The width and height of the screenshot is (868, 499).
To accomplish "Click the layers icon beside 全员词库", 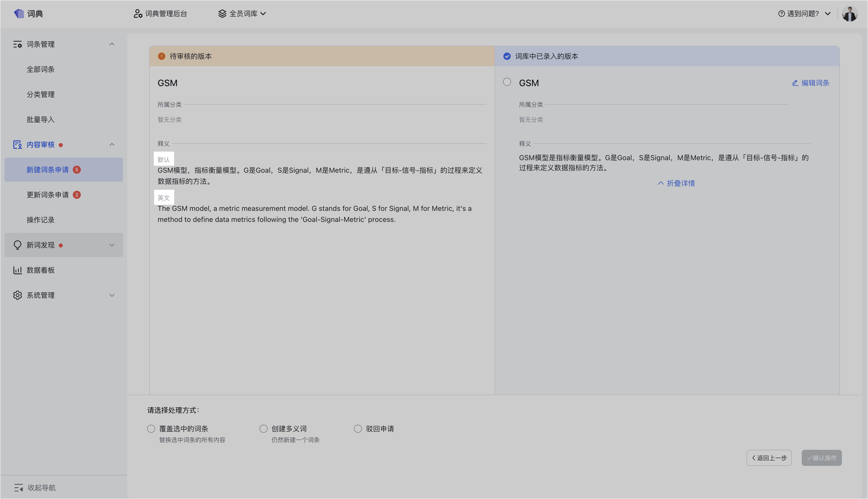I will (x=222, y=14).
